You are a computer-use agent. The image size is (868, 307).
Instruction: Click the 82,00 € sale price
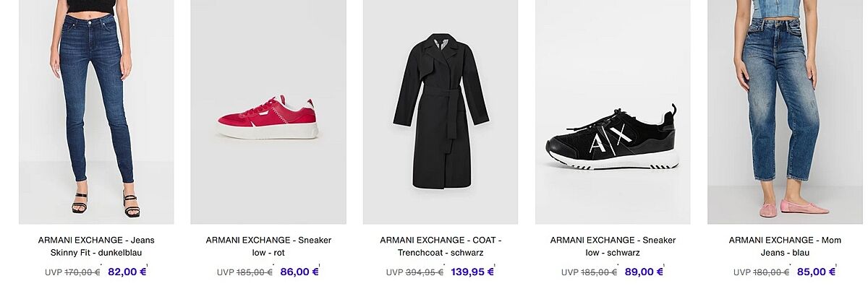pos(127,272)
